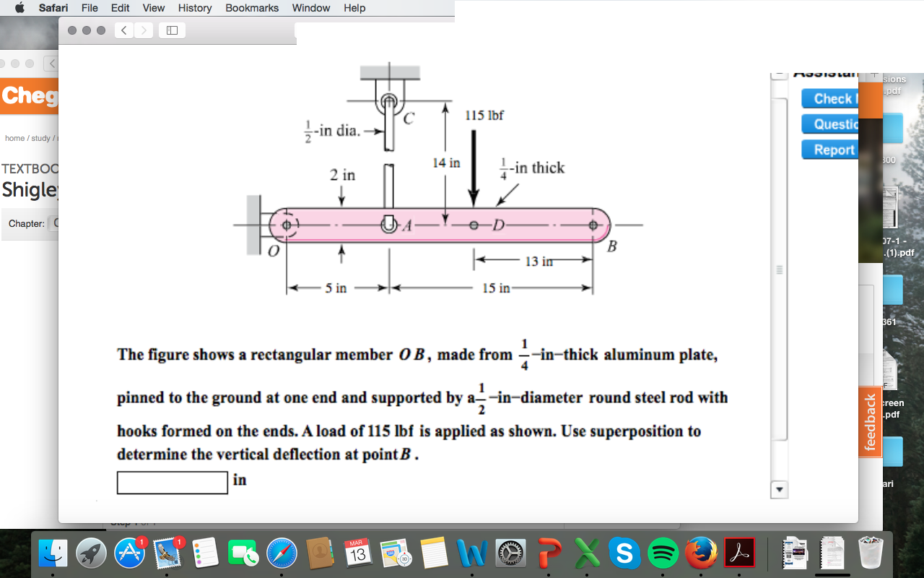Open Spotify from the Dock
This screenshot has height=578, width=924.
(664, 552)
